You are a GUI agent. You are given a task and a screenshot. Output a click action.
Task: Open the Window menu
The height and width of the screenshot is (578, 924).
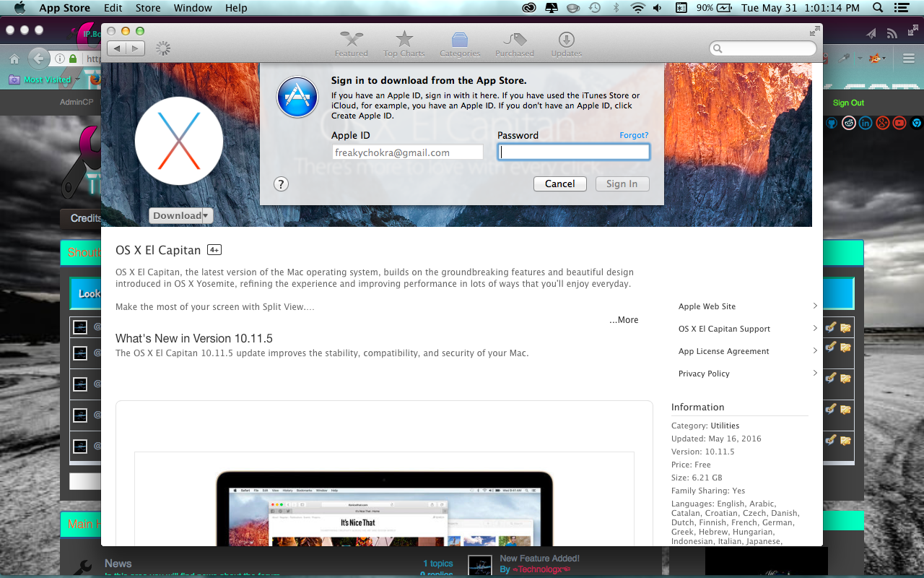(193, 8)
